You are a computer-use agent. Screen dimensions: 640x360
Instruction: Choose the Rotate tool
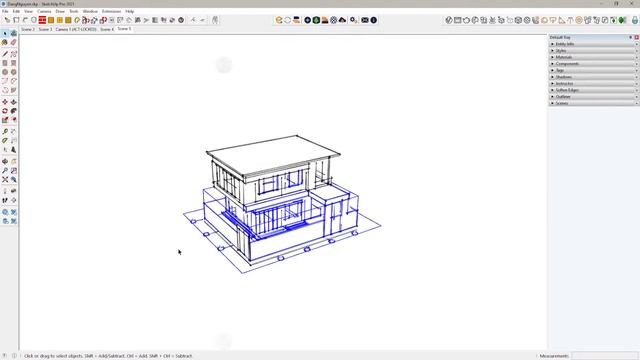(x=5, y=111)
